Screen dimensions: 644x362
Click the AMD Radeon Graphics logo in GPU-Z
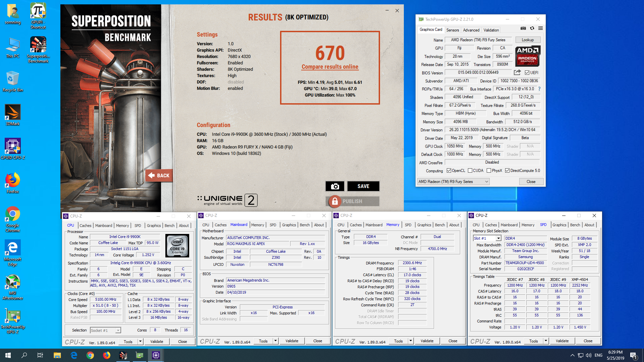click(x=528, y=56)
